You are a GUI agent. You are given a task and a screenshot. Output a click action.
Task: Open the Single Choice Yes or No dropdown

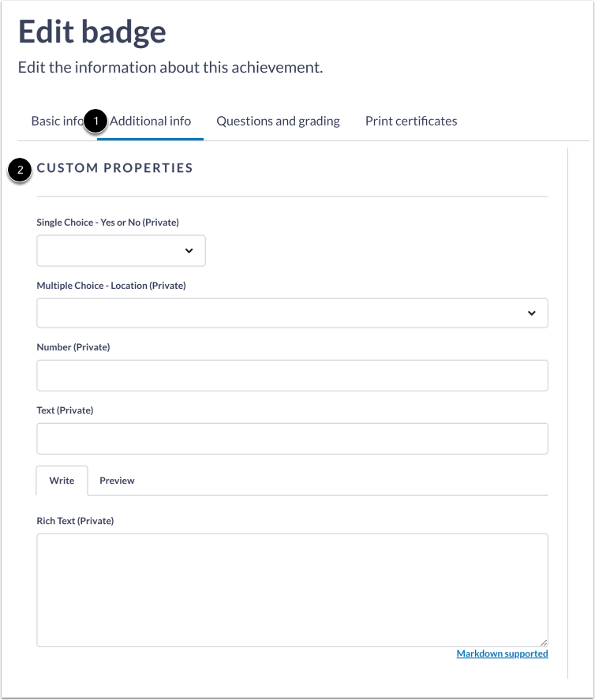pos(120,250)
